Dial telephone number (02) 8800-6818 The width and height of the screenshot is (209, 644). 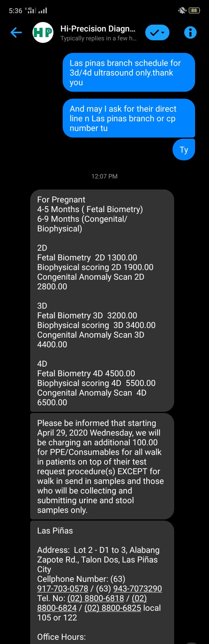point(96,598)
